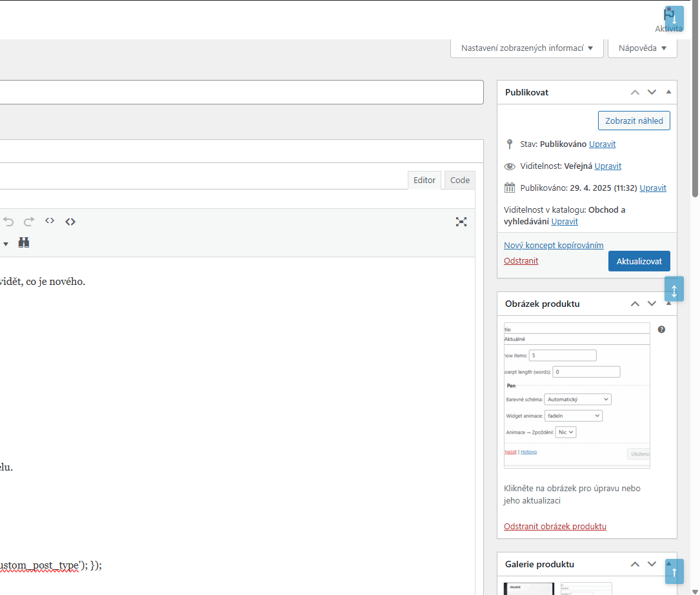700x595 pixels.
Task: Open the Nápověda dropdown
Action: (643, 48)
